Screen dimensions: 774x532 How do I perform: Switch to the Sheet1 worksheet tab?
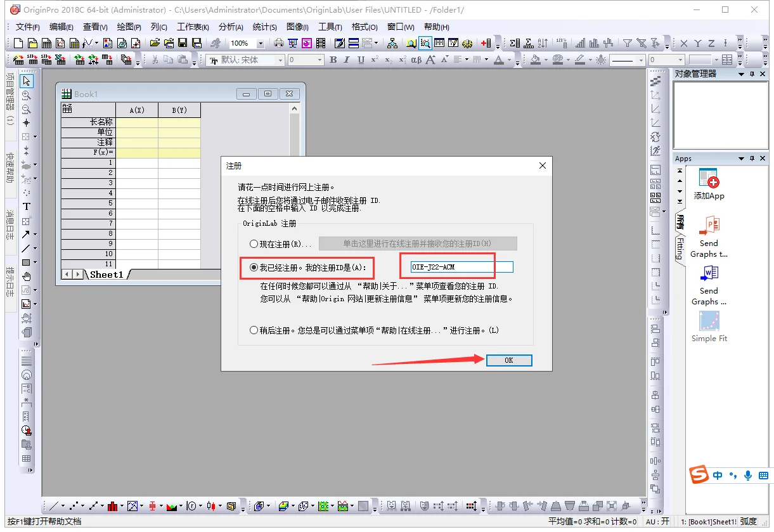(x=106, y=275)
